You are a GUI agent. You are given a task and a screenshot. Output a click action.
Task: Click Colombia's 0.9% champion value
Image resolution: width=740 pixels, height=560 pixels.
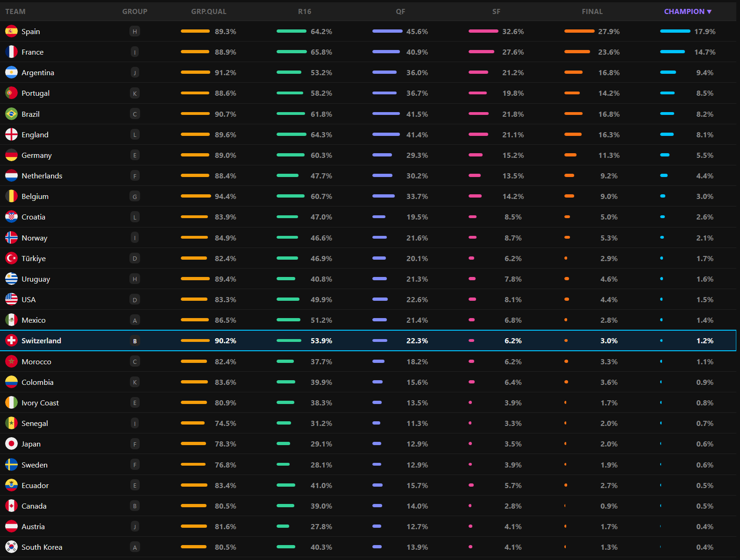[x=704, y=382]
